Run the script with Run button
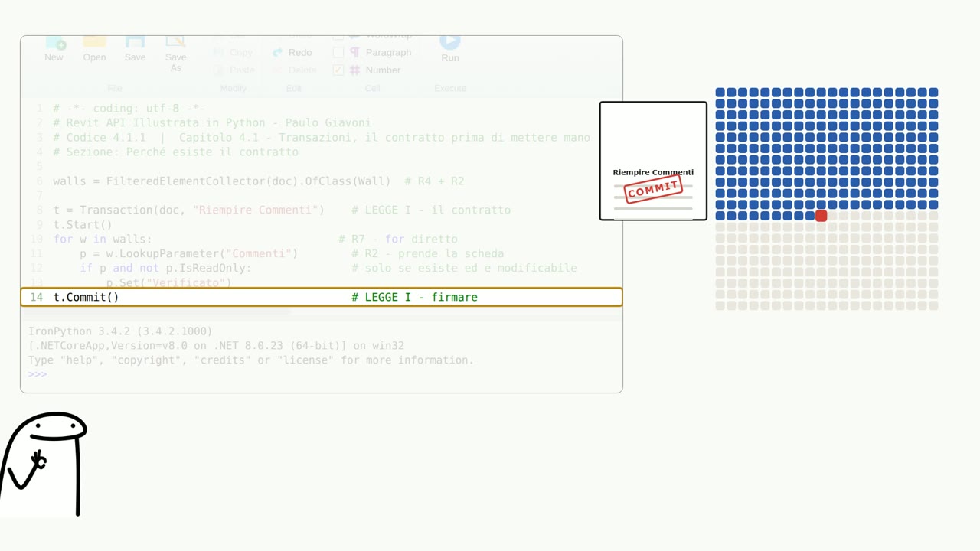 pos(450,49)
